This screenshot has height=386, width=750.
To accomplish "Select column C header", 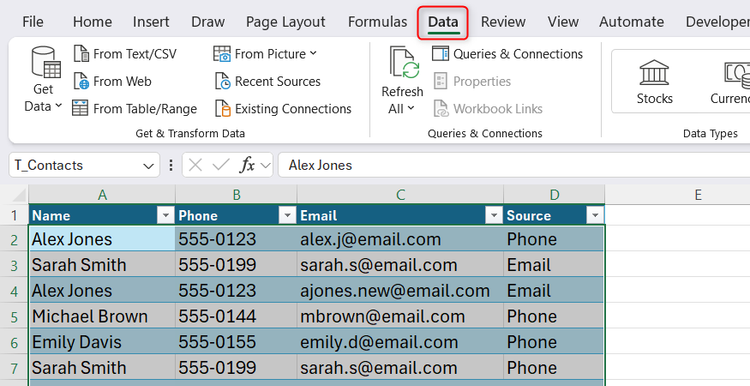I will (x=400, y=195).
